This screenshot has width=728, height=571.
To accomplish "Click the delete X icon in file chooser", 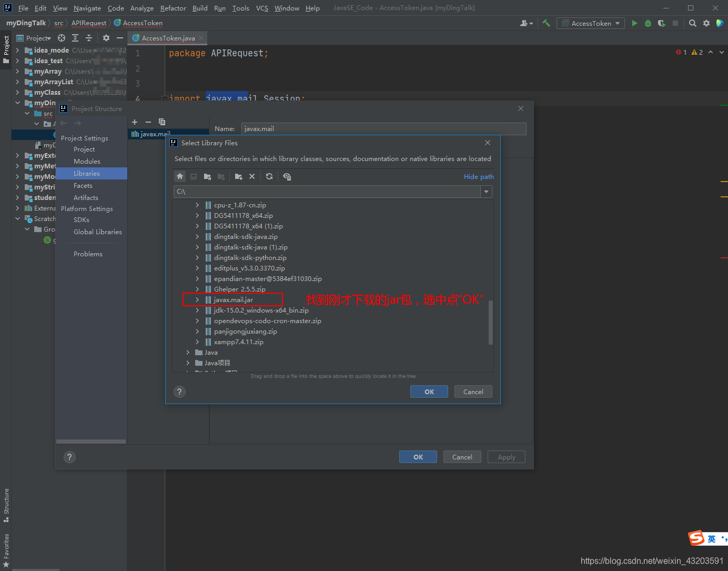I will (x=252, y=176).
